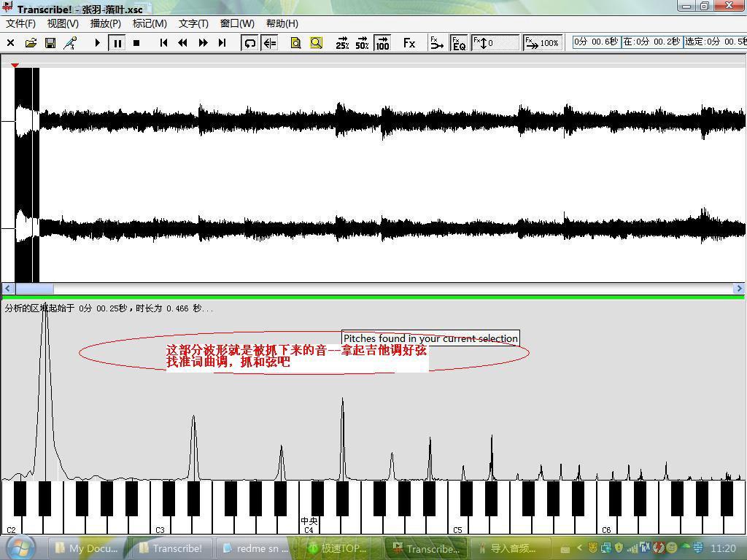This screenshot has height=560, width=747.
Task: Stop playback with the Stop button
Action: [136, 43]
